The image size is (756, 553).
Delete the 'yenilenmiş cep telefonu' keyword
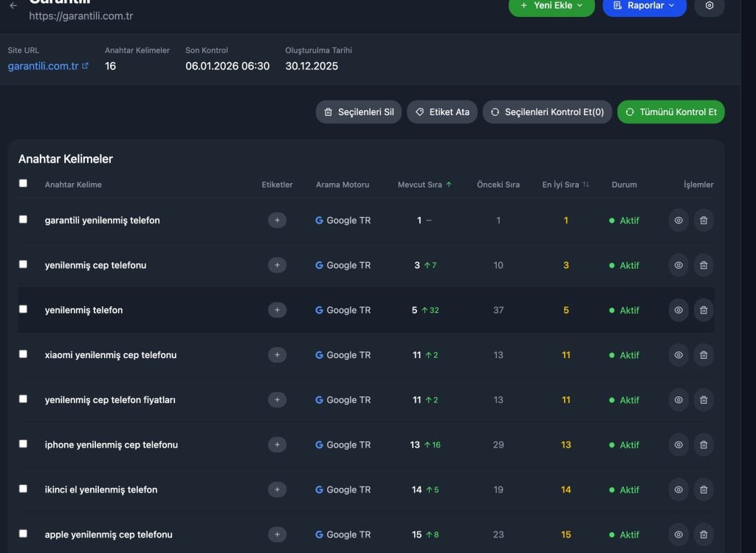pyautogui.click(x=704, y=265)
